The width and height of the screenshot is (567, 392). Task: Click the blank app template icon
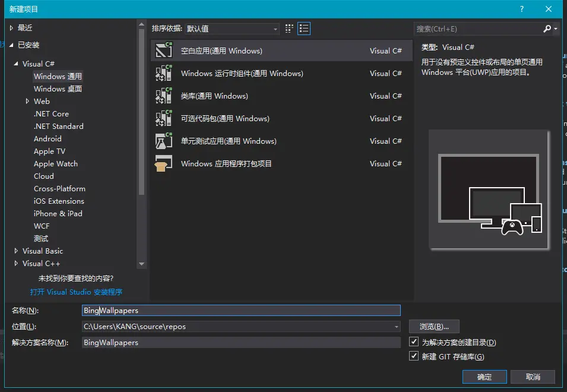(x=164, y=50)
